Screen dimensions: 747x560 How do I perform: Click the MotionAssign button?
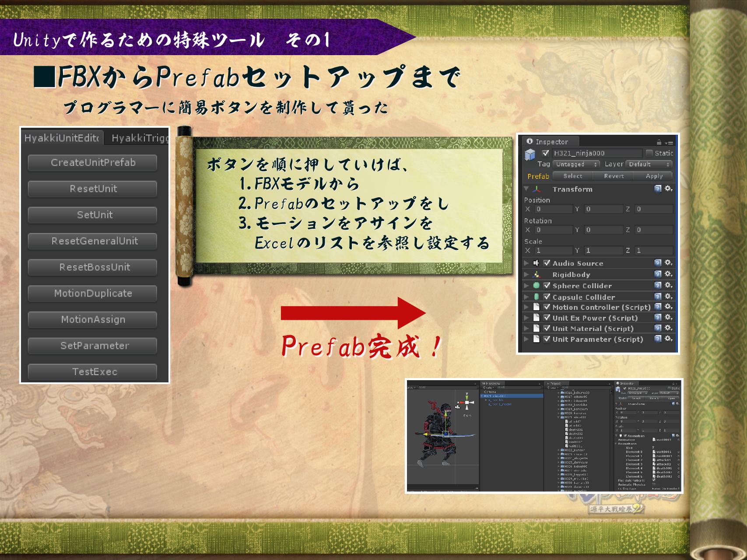pos(93,320)
